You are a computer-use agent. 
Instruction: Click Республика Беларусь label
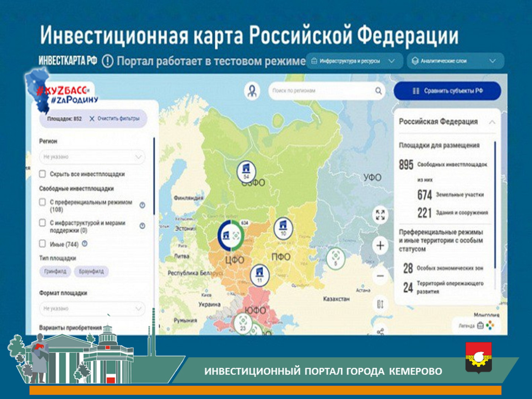195,273
